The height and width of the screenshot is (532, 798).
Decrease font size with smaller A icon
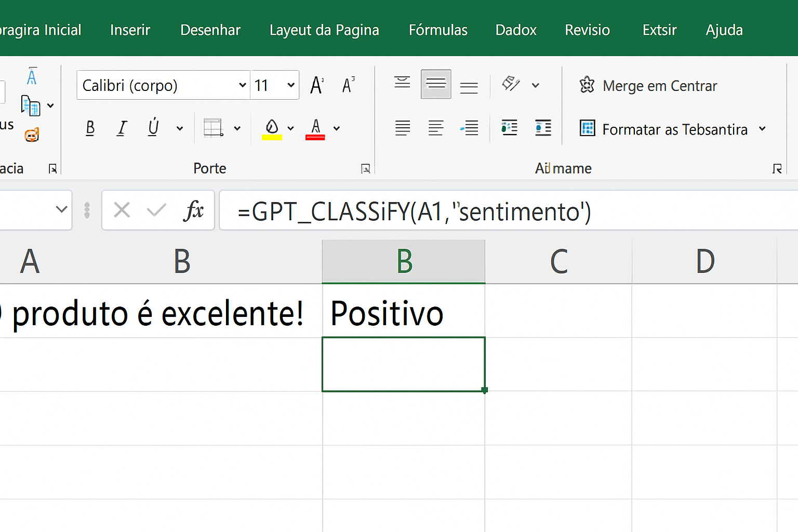point(348,85)
